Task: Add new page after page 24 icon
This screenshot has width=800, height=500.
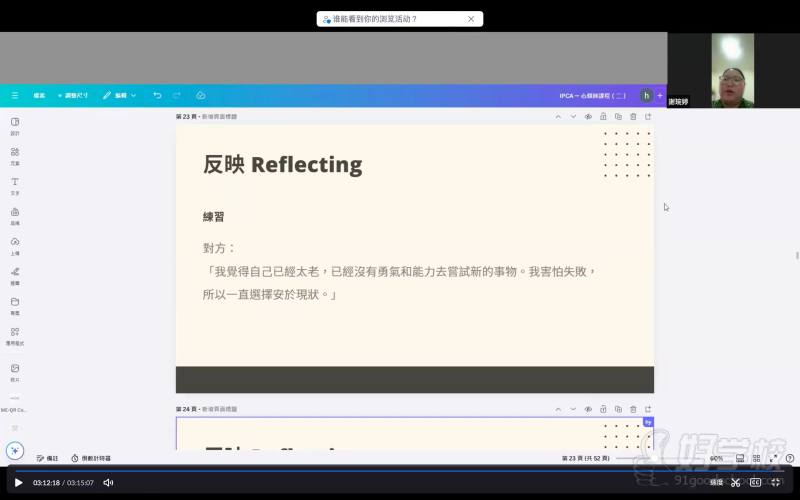Action: tap(648, 409)
